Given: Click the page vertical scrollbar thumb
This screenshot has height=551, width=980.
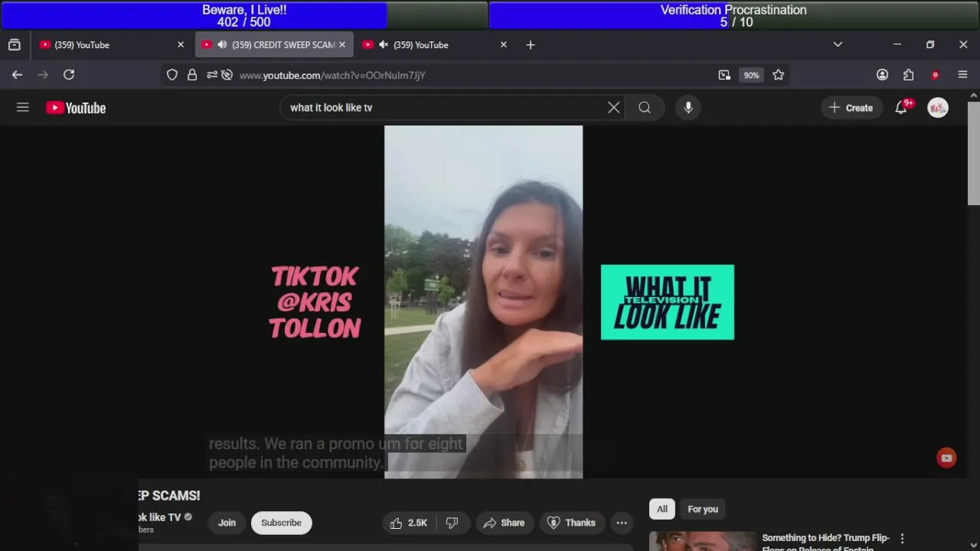Looking at the screenshot, I should (x=973, y=153).
